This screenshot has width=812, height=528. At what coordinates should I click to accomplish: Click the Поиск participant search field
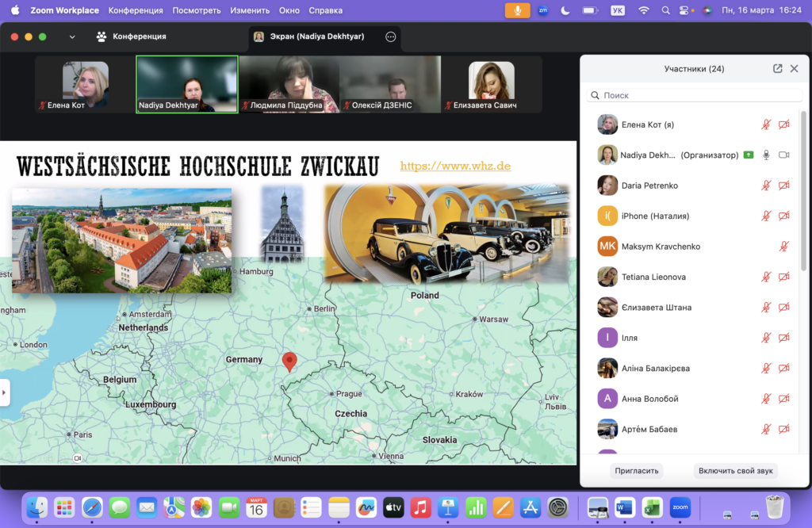point(695,95)
